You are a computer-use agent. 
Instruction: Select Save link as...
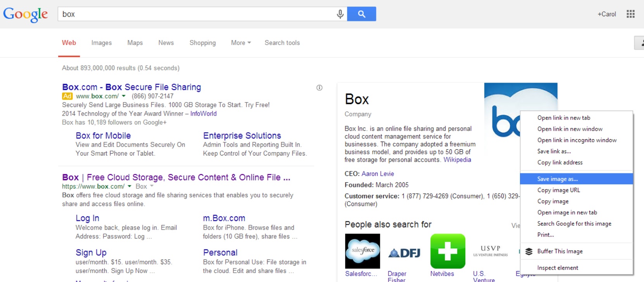point(577,151)
